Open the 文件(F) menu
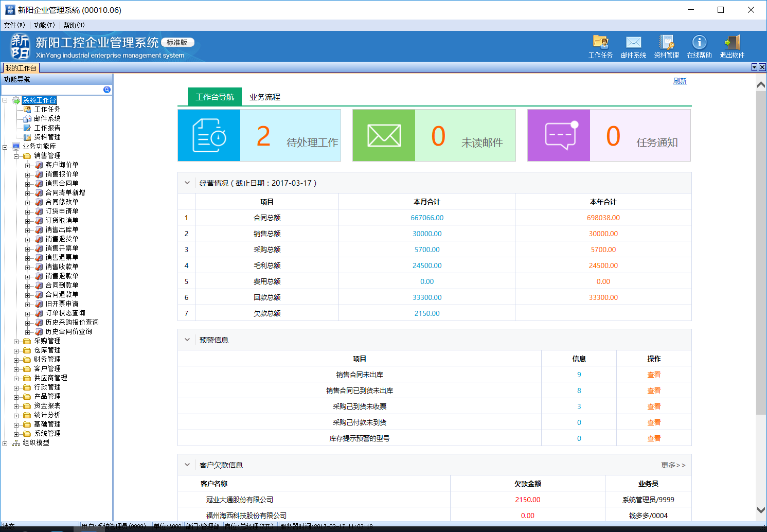 tap(14, 25)
